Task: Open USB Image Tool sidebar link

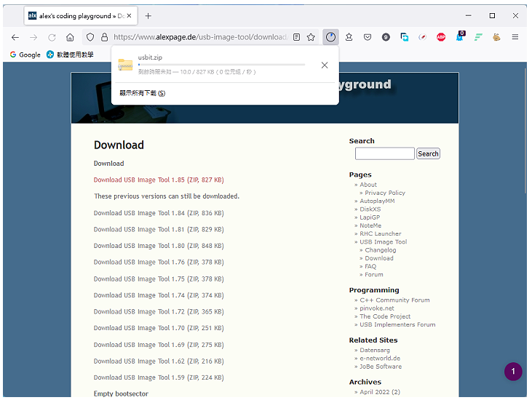Action: [384, 241]
